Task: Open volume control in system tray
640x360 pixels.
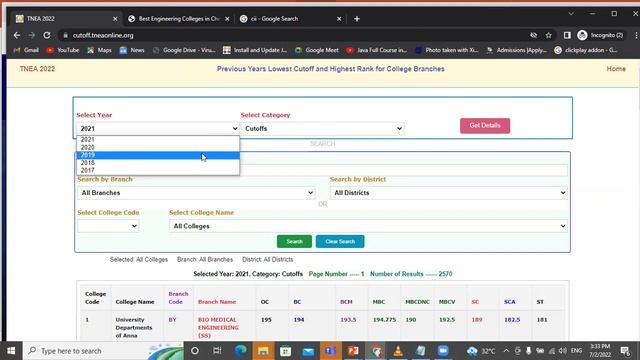Action: [x=562, y=351]
